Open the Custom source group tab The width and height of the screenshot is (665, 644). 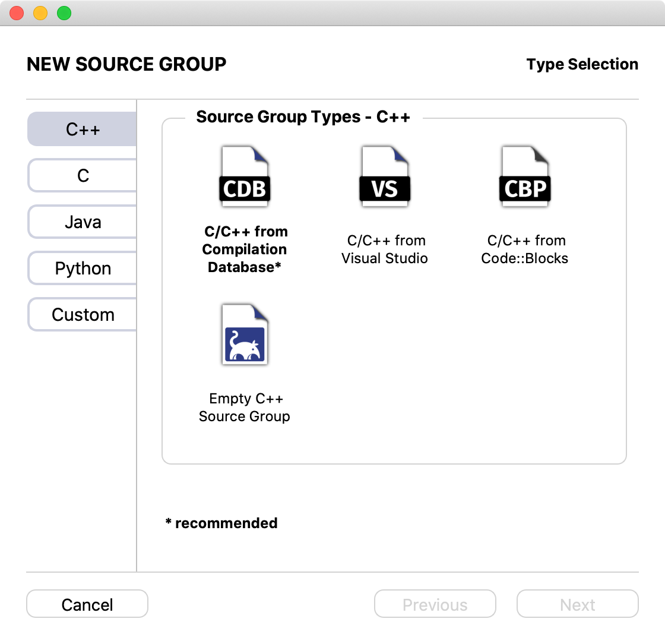click(83, 315)
